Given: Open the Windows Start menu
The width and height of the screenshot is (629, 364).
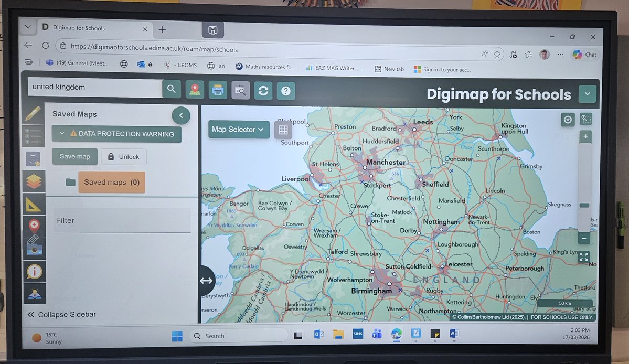Looking at the screenshot, I should point(177,336).
